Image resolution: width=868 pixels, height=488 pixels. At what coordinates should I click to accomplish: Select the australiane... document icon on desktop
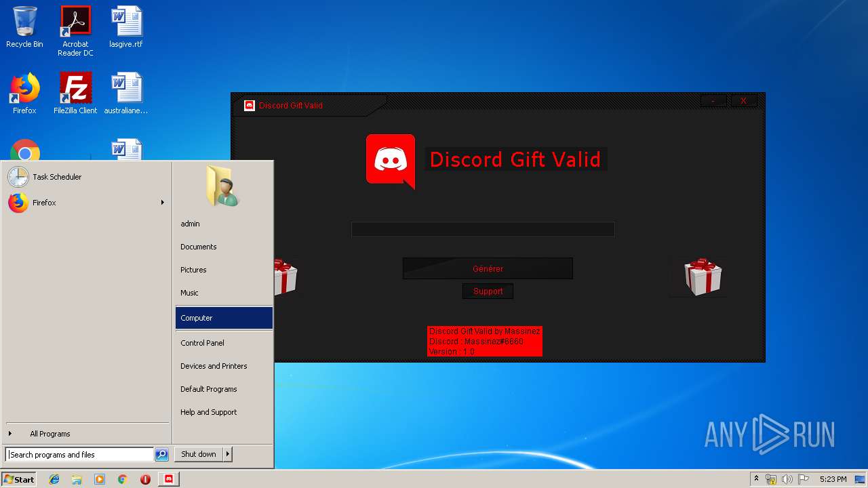126,94
